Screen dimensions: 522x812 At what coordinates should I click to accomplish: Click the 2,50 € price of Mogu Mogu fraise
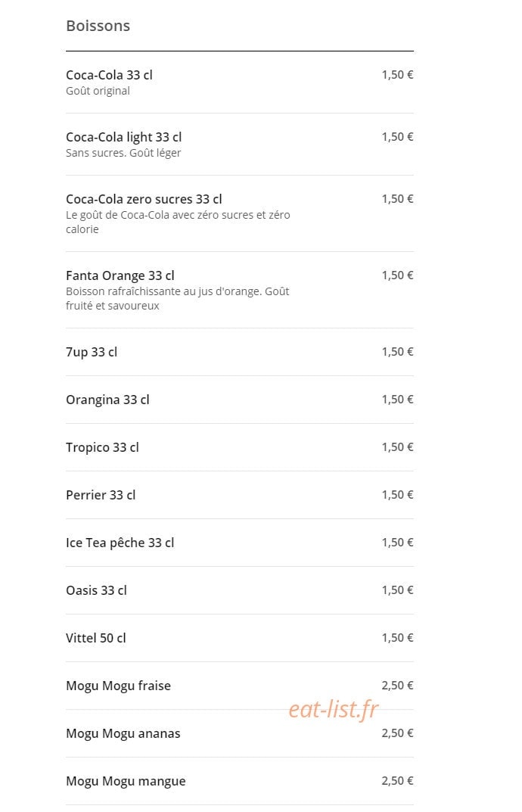click(x=397, y=686)
